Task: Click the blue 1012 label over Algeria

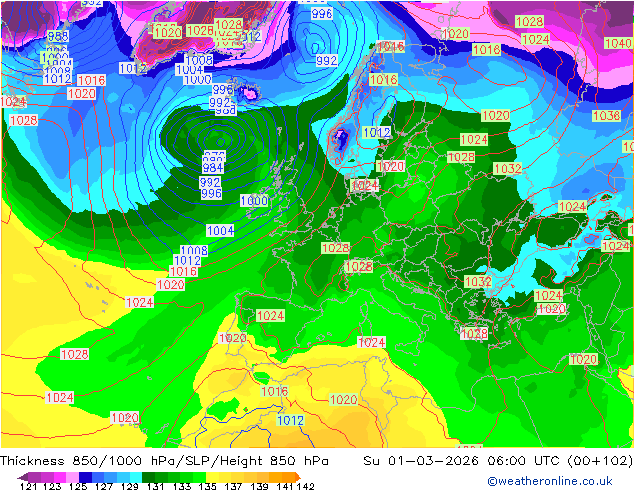Action: [x=291, y=420]
